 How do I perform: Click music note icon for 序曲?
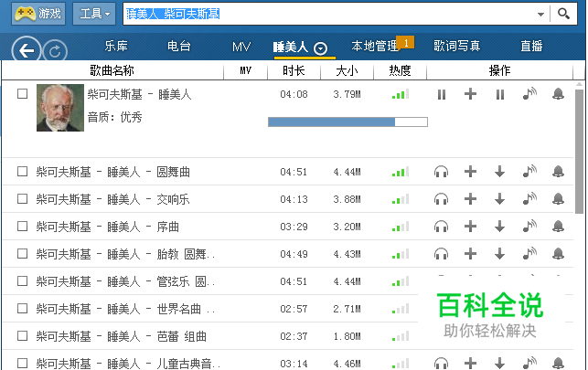point(529,226)
